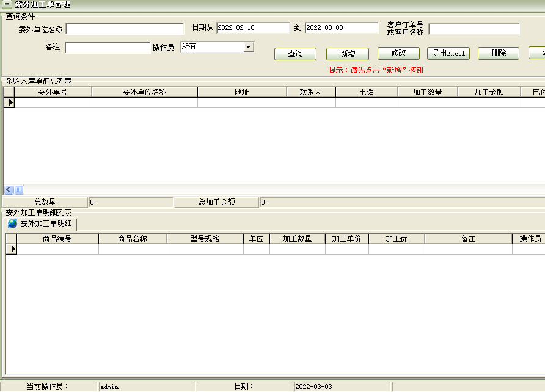Click the summary 加工数量 column header
The height and width of the screenshot is (392, 545).
[428, 92]
